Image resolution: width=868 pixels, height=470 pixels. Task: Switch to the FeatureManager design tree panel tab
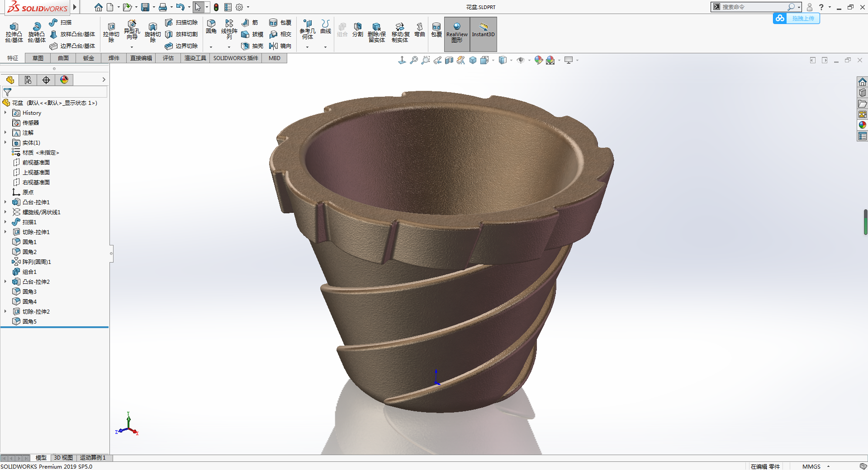[x=10, y=80]
